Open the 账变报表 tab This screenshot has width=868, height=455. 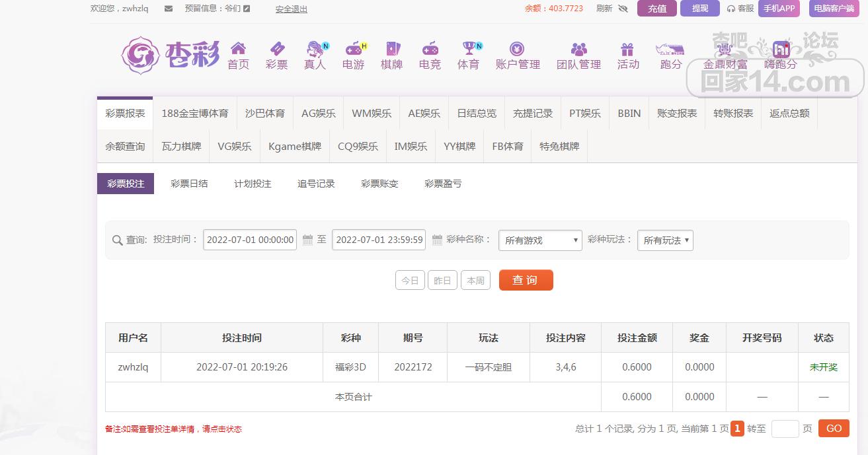point(677,113)
